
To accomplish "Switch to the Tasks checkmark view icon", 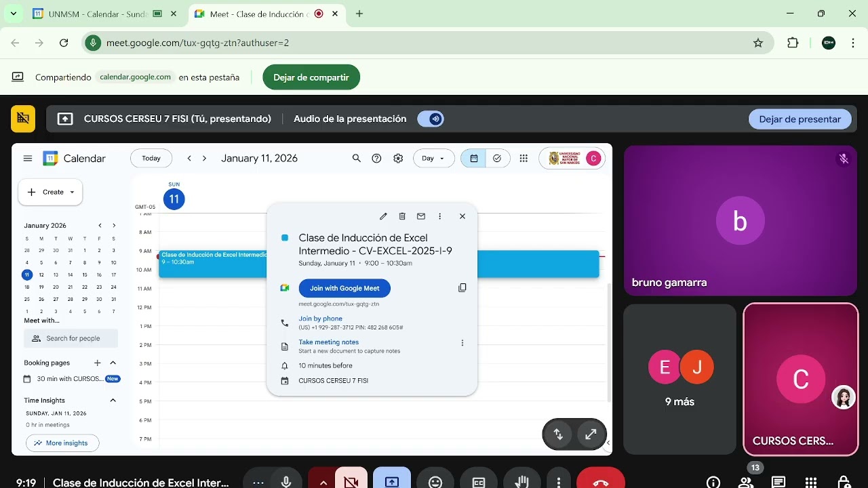I will 498,159.
